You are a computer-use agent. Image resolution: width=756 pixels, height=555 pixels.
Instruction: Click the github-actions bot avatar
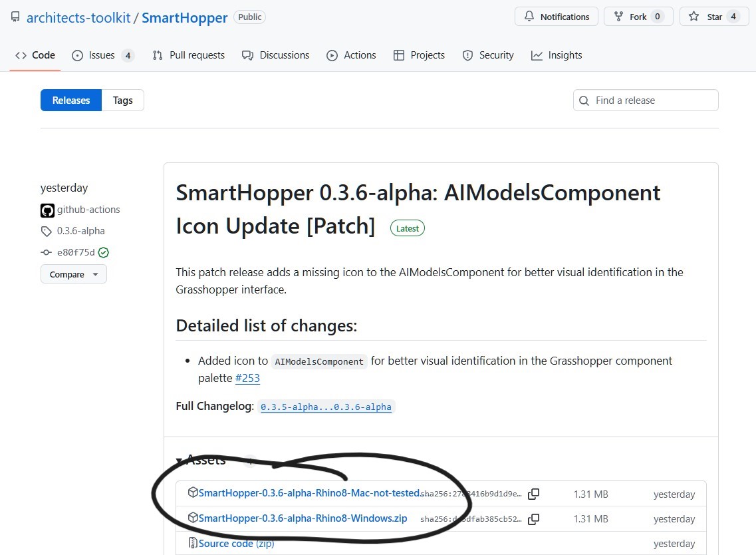47,210
